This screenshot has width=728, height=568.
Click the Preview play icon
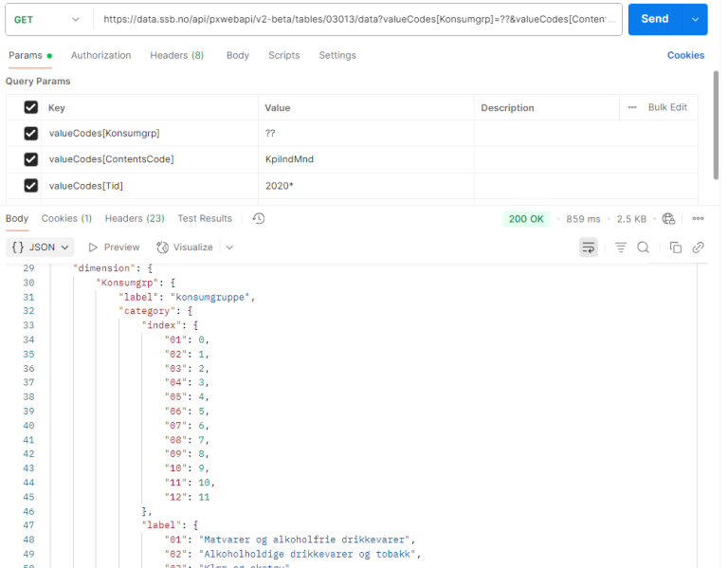click(x=93, y=247)
